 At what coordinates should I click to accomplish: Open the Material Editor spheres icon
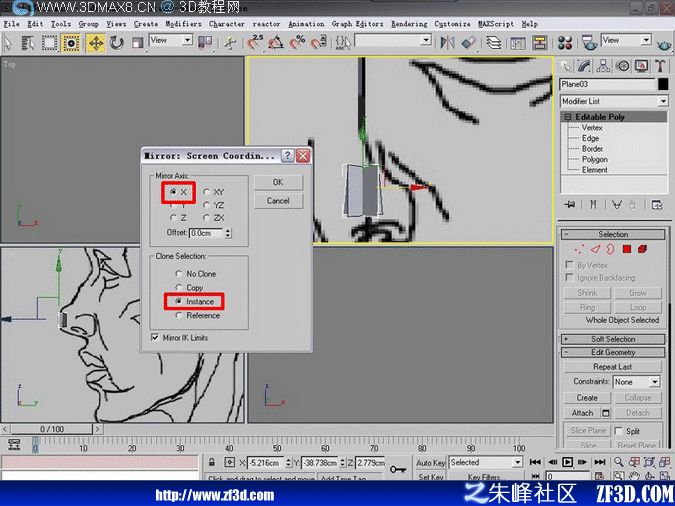click(564, 43)
